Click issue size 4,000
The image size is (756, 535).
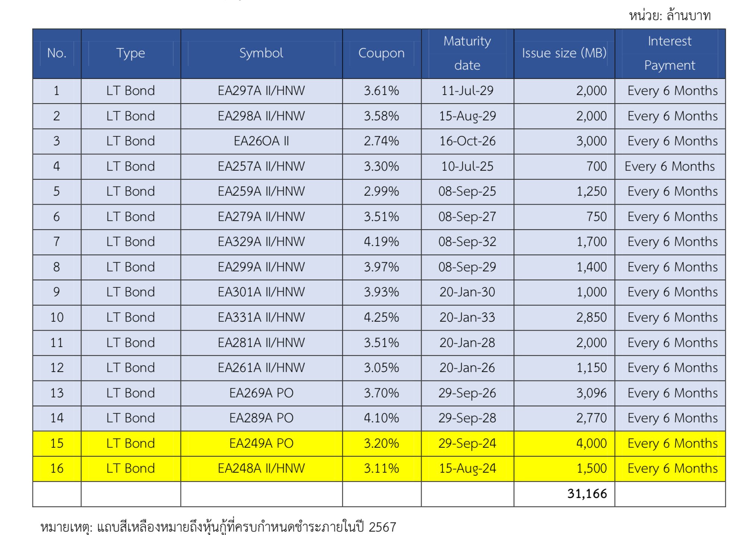591,444
